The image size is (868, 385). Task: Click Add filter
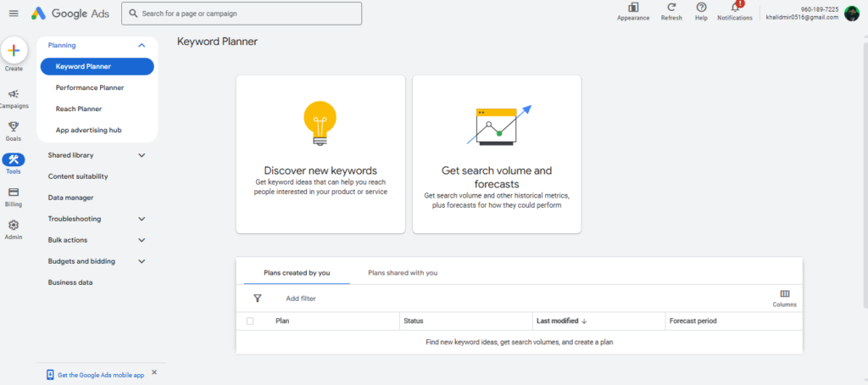[x=301, y=299]
